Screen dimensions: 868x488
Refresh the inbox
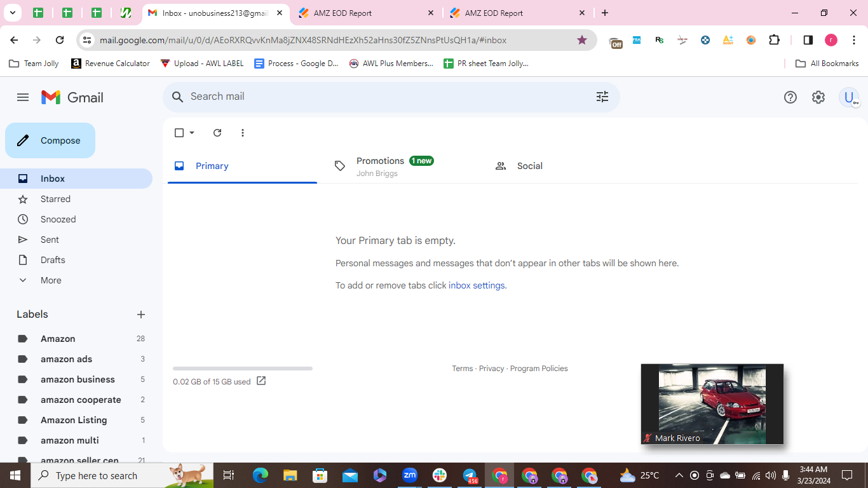click(217, 133)
